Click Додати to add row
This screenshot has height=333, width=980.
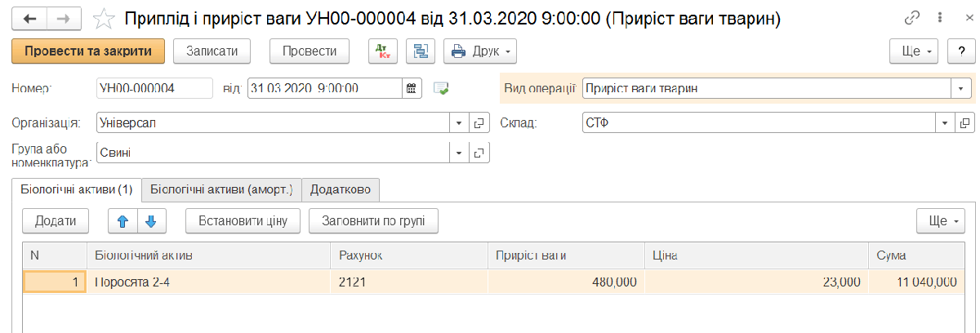coord(56,220)
